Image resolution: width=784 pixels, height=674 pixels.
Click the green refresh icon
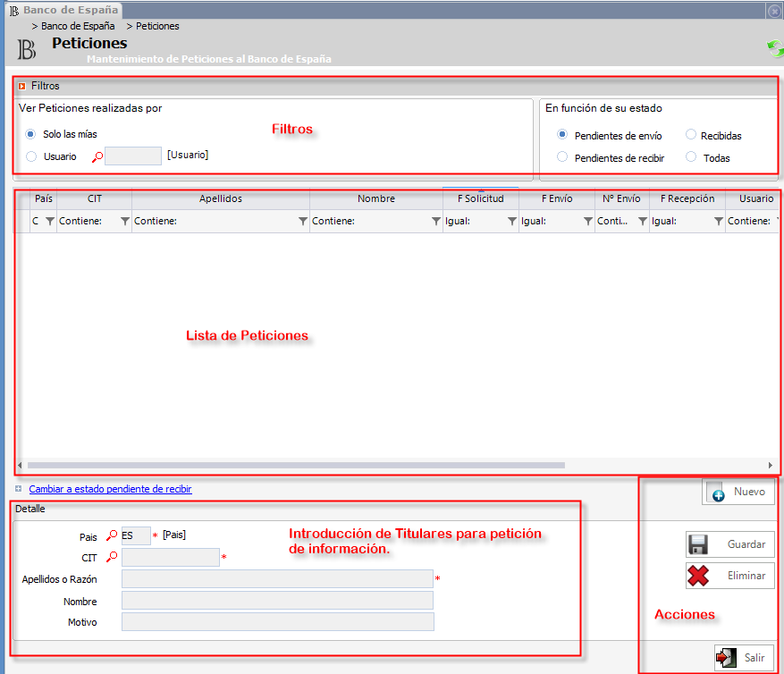pos(775,49)
